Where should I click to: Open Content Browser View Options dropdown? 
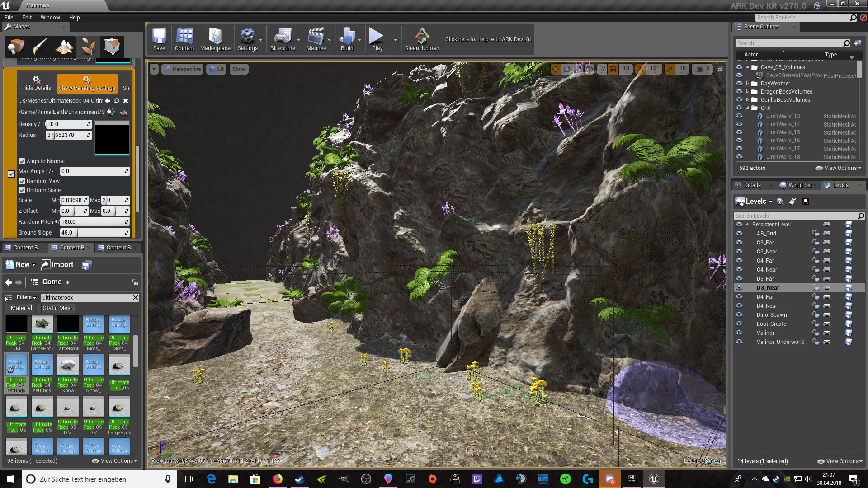(x=115, y=461)
